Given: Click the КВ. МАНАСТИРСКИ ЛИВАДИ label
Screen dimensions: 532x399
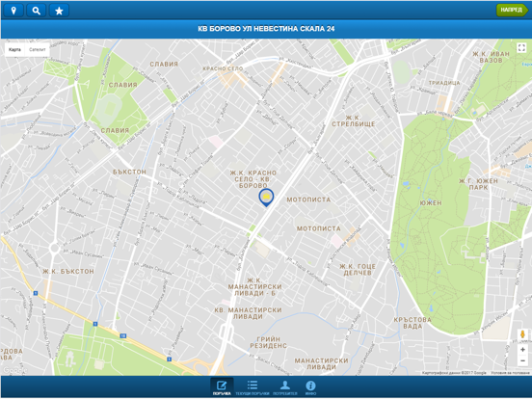Looking at the screenshot, I should [x=248, y=313].
